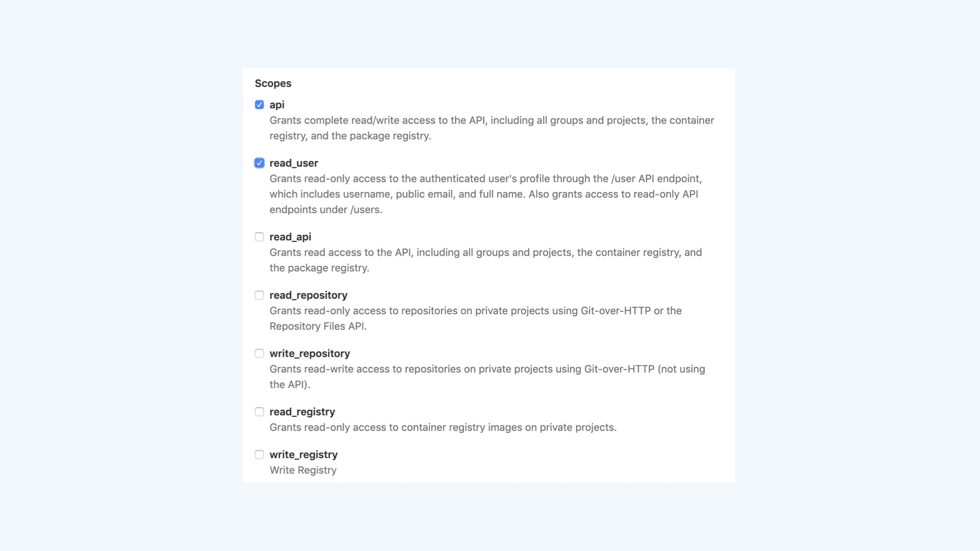The image size is (980, 551).
Task: Select the write_registry label
Action: coord(303,454)
